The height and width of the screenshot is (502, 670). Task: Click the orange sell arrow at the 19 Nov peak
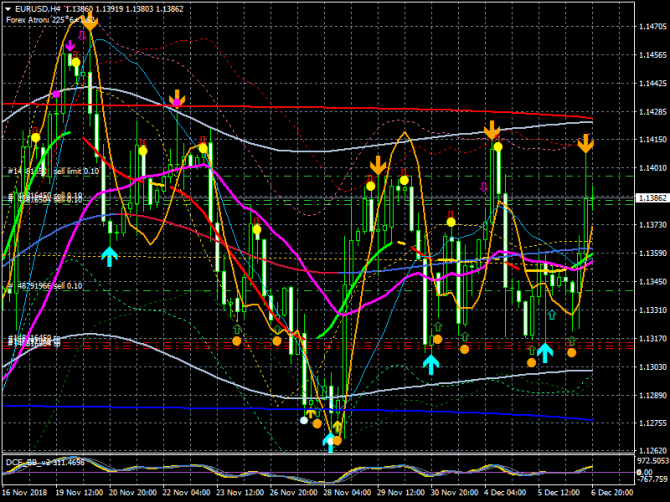tap(89, 21)
